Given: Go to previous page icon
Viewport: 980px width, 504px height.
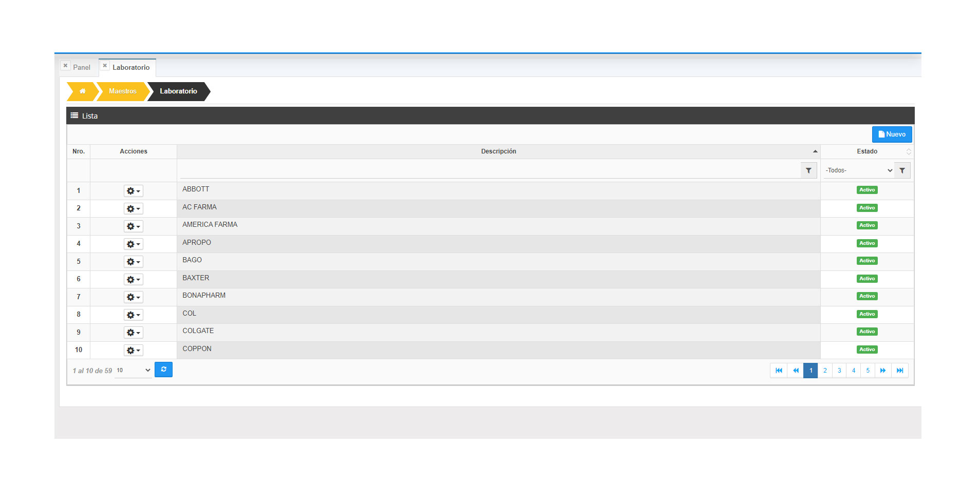Looking at the screenshot, I should tap(796, 371).
